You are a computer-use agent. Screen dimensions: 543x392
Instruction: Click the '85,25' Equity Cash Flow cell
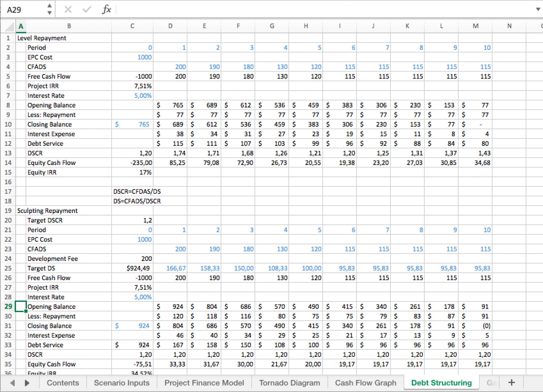(x=170, y=163)
